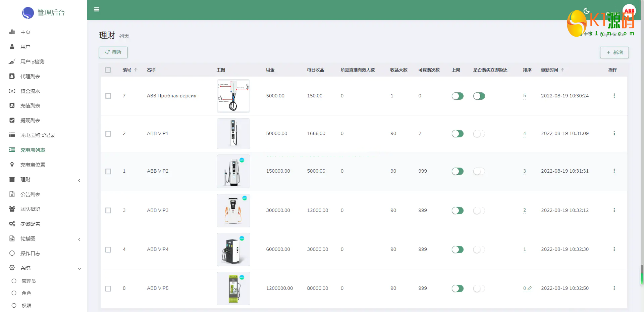Screen dimensions: 644x312
Task: Click the 操作日志 circle icon
Action: [x=12, y=253]
